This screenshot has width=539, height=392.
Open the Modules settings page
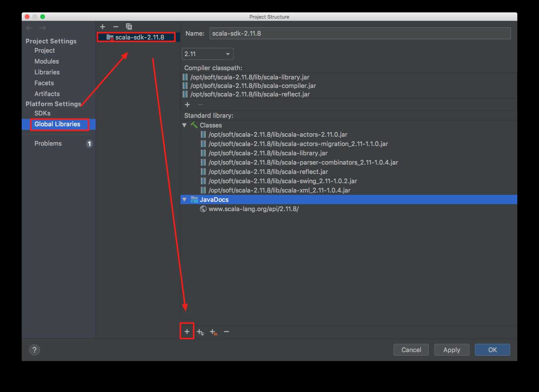[46, 61]
